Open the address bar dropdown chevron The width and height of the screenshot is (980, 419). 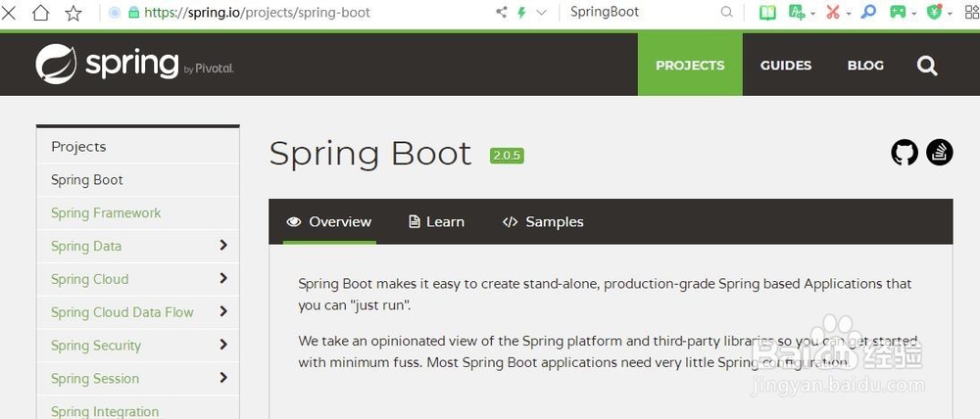coord(541,13)
